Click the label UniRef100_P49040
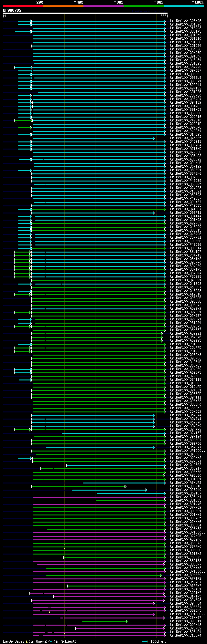Screen dimensions: 207x644 click(186, 120)
